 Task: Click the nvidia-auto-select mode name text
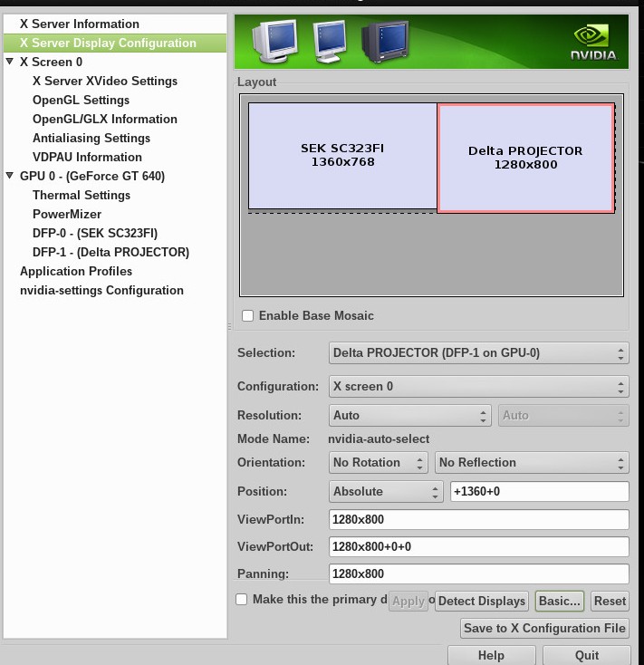click(x=379, y=439)
